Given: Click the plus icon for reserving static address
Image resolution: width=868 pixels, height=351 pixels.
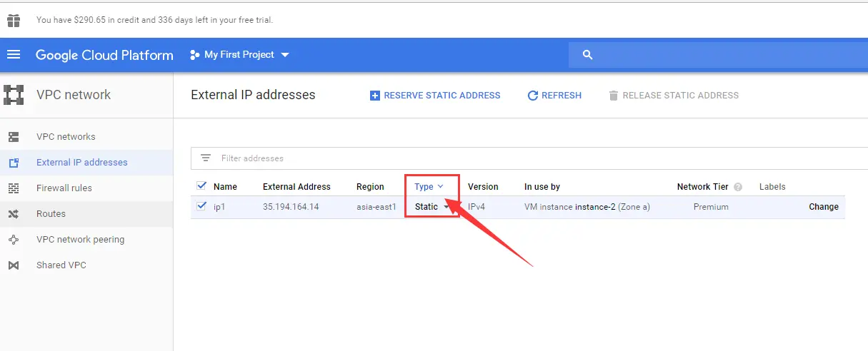Looking at the screenshot, I should coord(375,96).
